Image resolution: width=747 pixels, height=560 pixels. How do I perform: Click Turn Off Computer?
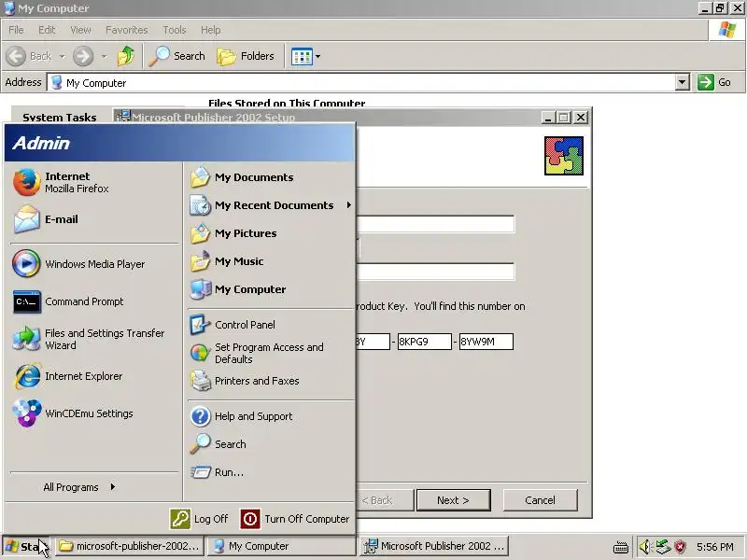(x=295, y=519)
